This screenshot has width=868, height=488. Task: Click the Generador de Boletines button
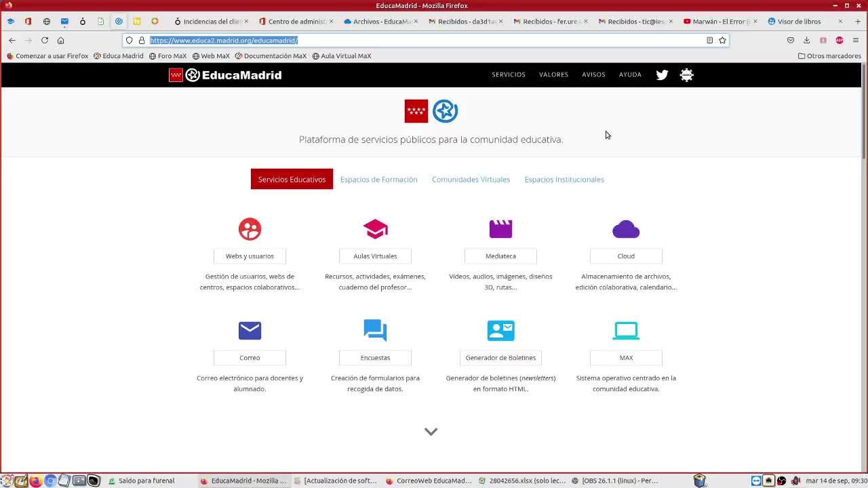[x=500, y=358]
